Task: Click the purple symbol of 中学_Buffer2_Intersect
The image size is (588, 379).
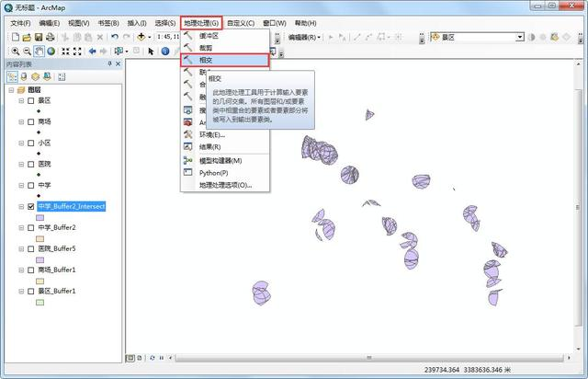Action: pos(40,217)
